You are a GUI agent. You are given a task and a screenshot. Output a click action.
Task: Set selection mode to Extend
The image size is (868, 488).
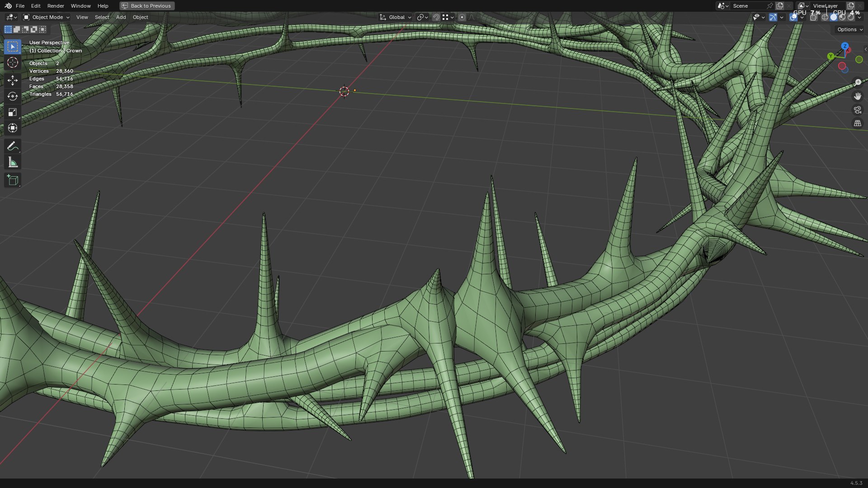[x=17, y=29]
